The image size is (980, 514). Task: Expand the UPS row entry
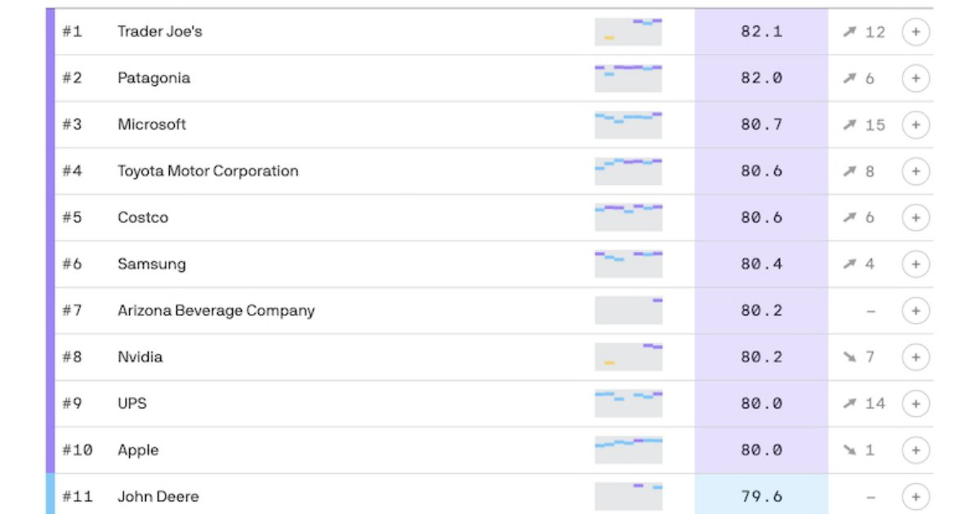[x=915, y=404]
